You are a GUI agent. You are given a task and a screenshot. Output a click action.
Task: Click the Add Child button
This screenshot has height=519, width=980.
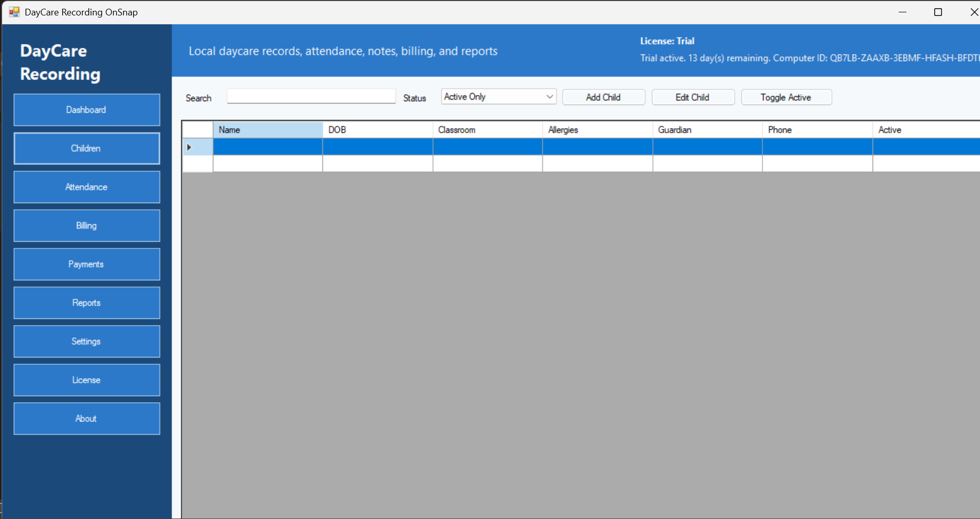pos(603,97)
